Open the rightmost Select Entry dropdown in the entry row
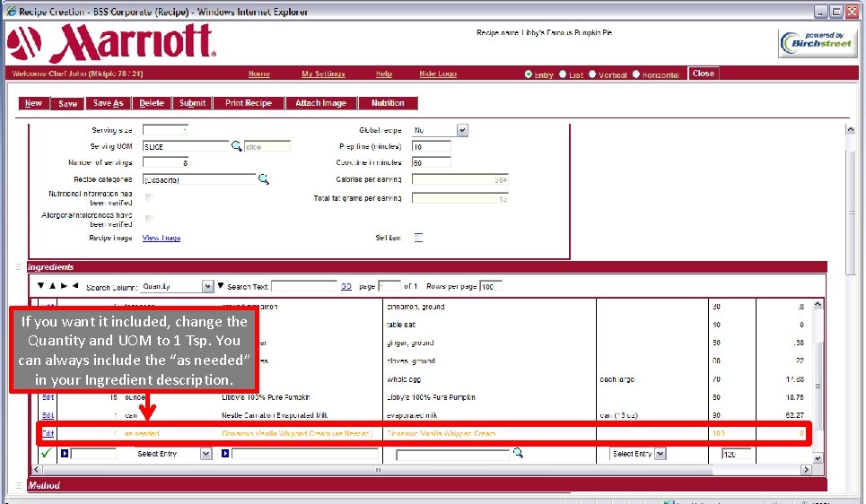This screenshot has height=504, width=866. pos(660,454)
